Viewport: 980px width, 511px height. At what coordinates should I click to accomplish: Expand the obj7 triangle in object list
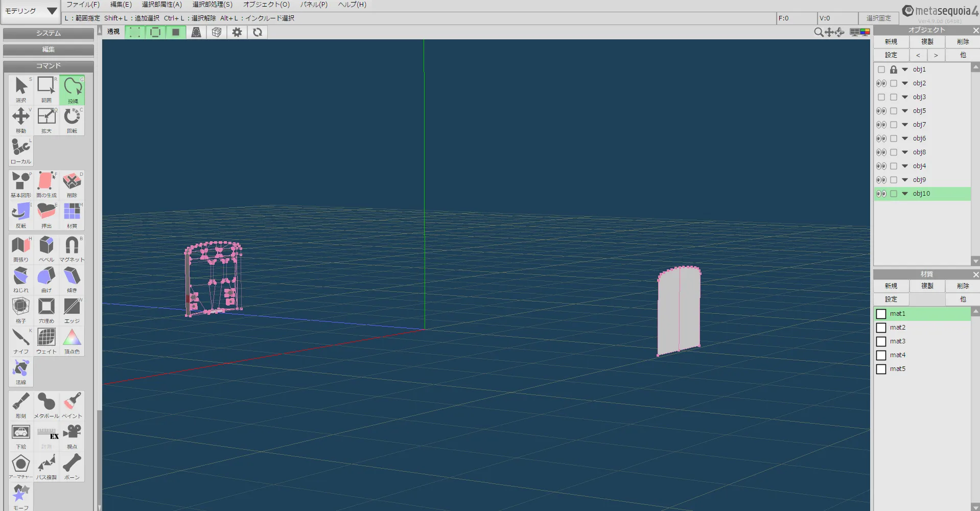[x=905, y=125]
